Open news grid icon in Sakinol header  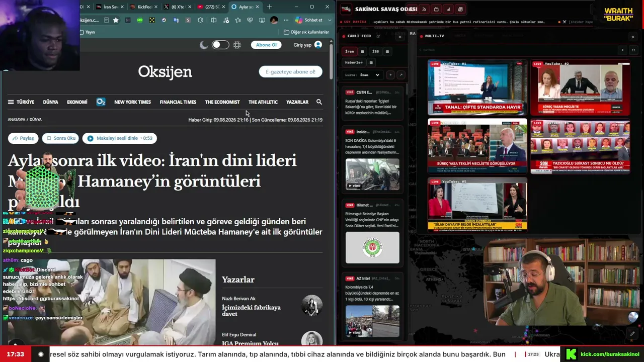(460, 9)
